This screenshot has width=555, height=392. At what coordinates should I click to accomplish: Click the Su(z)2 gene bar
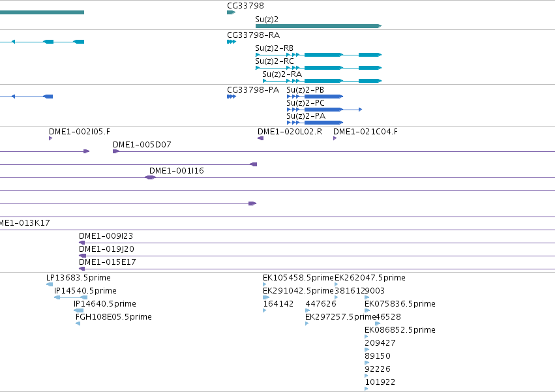click(318, 26)
